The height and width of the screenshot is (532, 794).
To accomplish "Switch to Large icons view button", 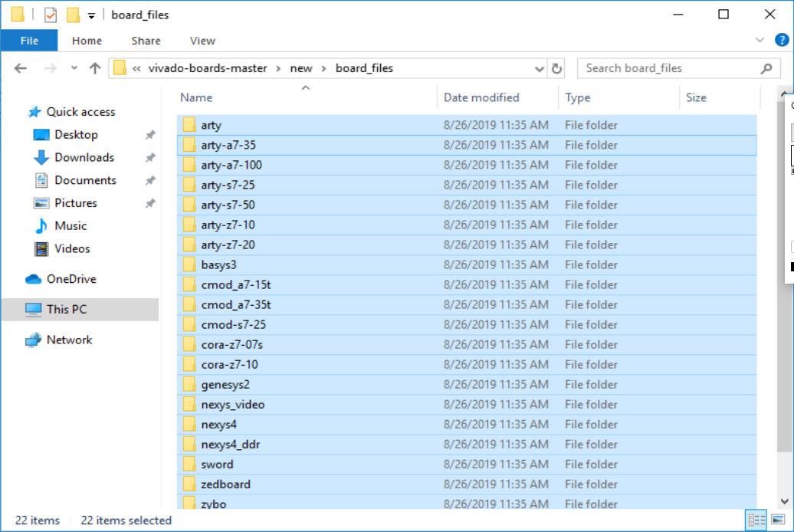I will pos(779,520).
